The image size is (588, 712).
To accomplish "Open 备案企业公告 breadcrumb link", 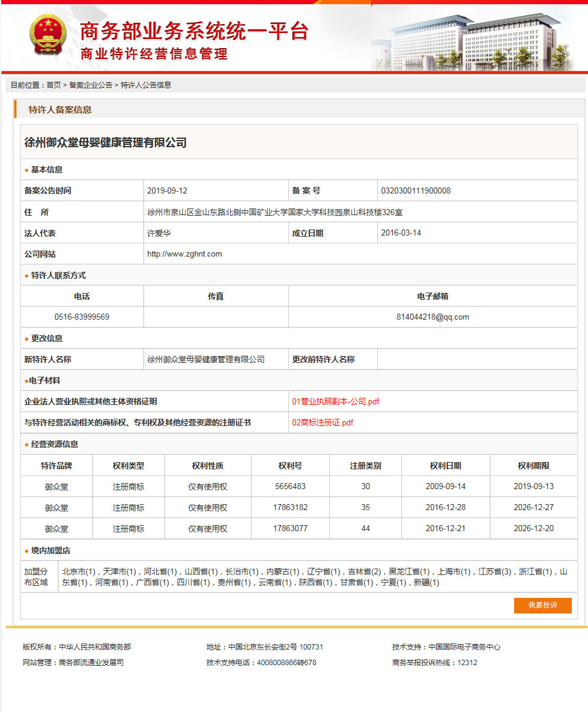I will click(91, 85).
